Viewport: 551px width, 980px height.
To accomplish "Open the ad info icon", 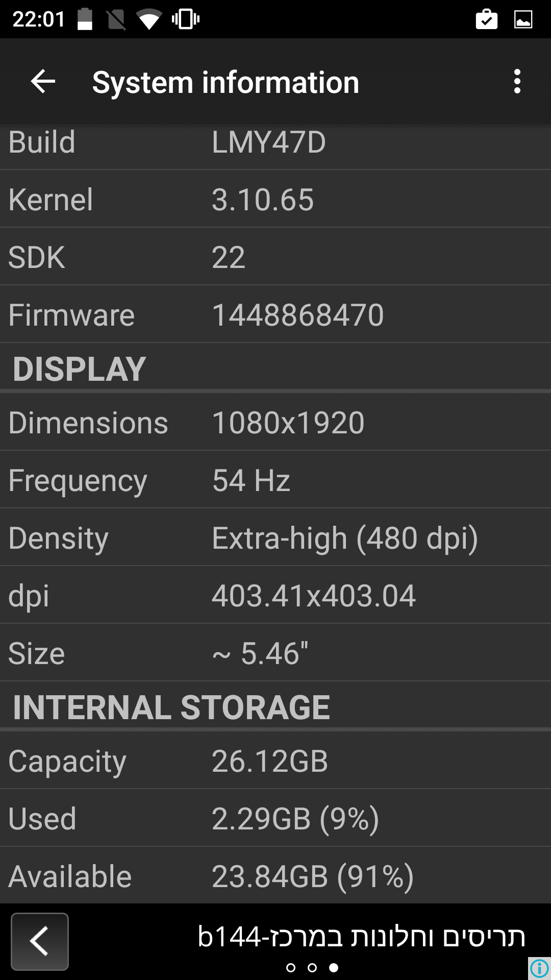I will click(x=539, y=968).
